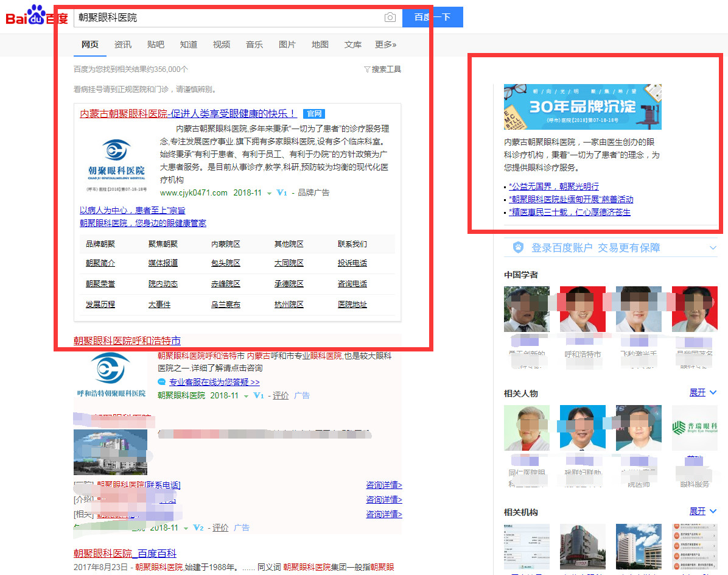Open link 朝聚眼科医院，您身边的眼健康管家
The height and width of the screenshot is (575, 728).
(x=143, y=223)
